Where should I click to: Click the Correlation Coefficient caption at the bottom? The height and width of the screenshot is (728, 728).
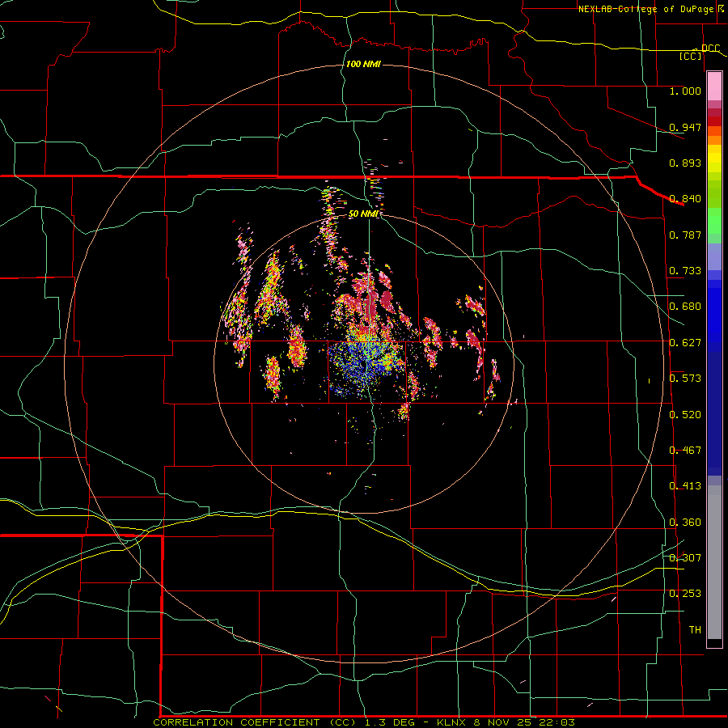(x=364, y=722)
